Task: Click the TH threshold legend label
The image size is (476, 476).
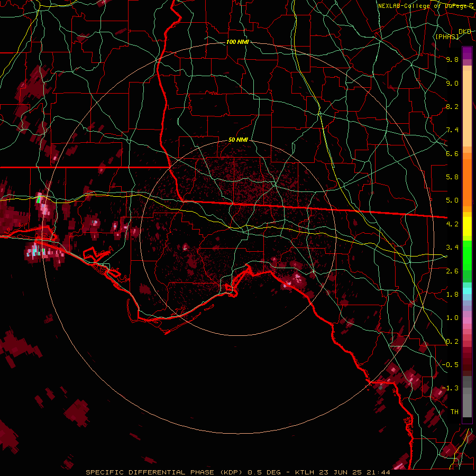Action: tap(454, 412)
